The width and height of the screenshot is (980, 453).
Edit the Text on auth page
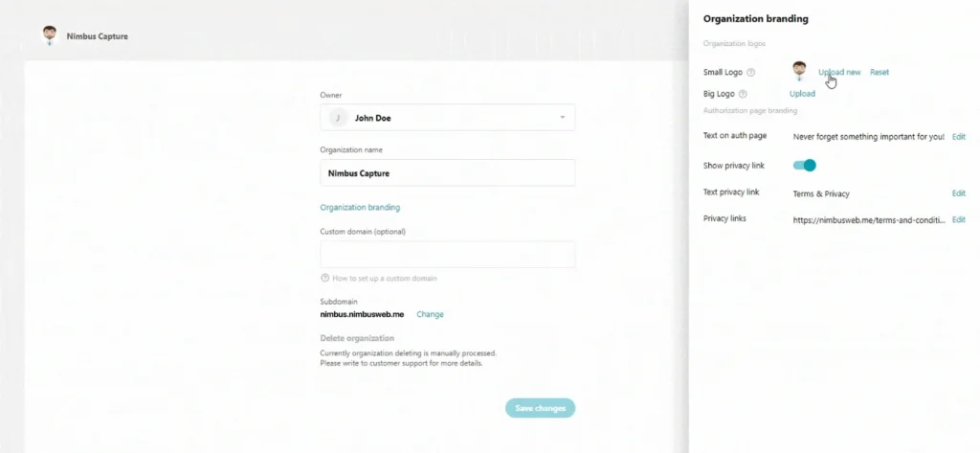pos(959,137)
